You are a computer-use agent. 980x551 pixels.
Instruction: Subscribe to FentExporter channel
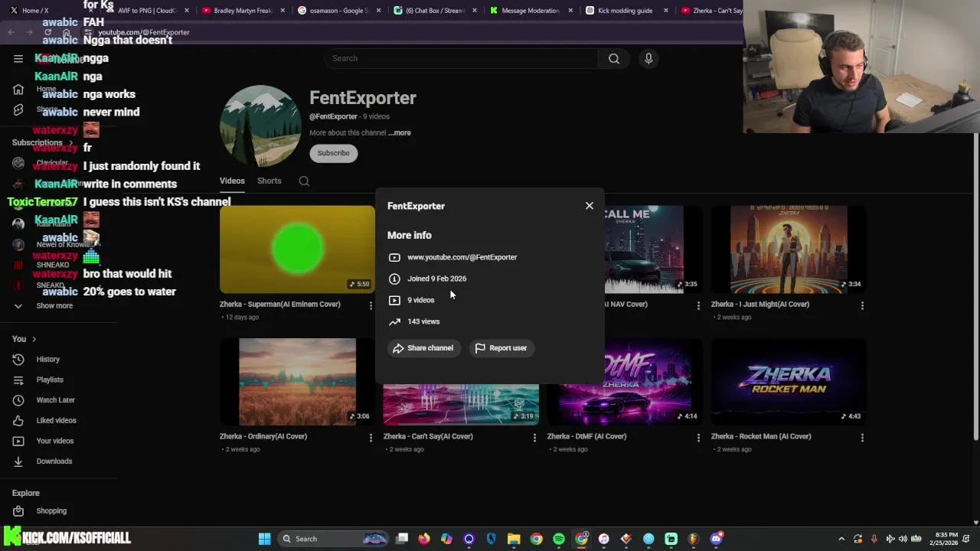click(x=333, y=153)
